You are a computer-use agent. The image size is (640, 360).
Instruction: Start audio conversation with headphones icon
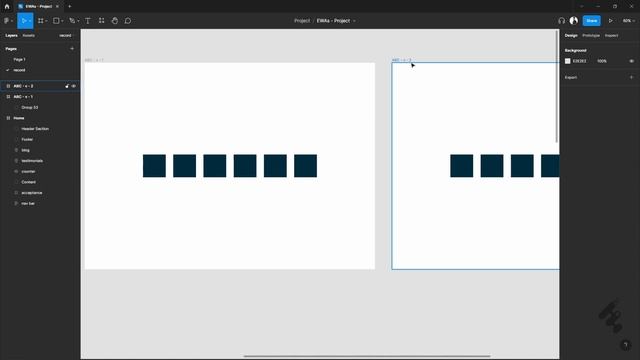pos(562,21)
